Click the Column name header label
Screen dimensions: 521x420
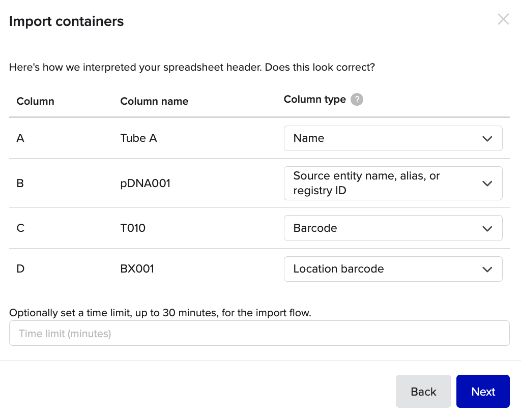pyautogui.click(x=154, y=101)
